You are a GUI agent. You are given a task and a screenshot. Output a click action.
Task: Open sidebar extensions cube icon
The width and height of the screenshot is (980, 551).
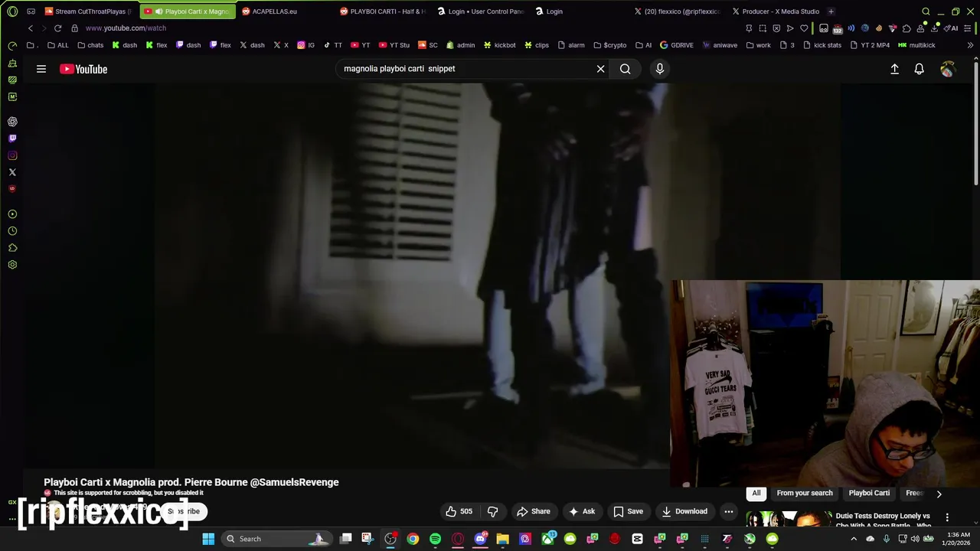coord(12,248)
